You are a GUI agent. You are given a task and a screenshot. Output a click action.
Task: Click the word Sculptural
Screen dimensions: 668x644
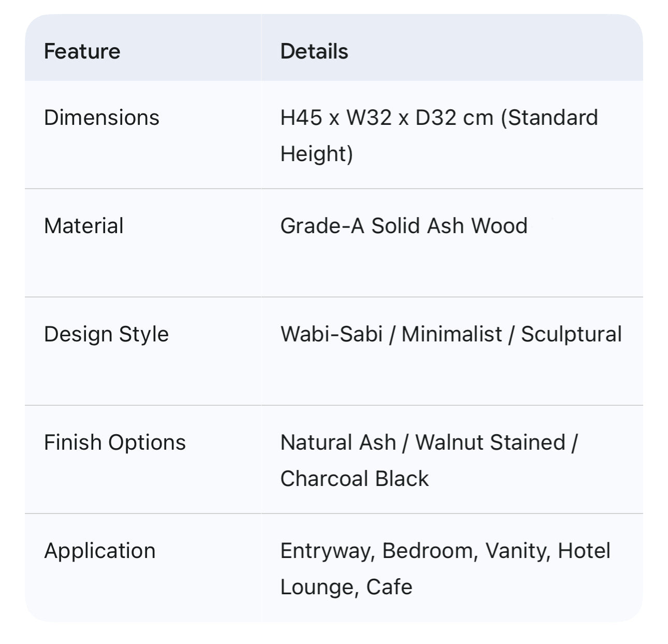tap(571, 334)
